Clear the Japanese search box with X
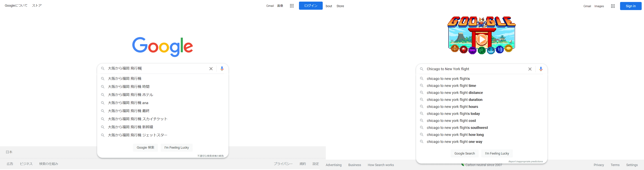 click(211, 69)
